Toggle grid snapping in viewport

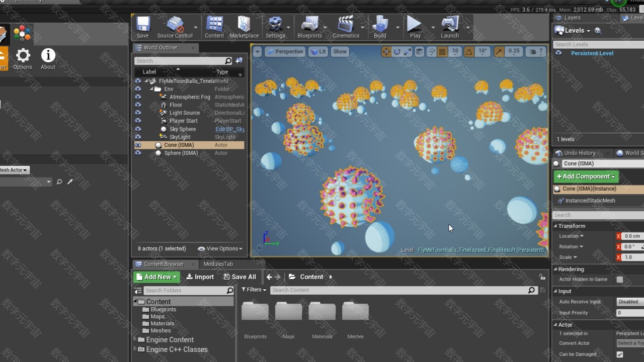[x=442, y=51]
